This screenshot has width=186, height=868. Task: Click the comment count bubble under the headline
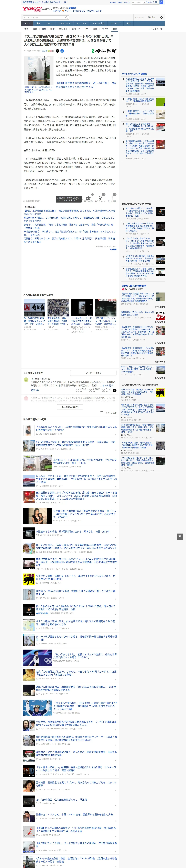coord(44,51)
